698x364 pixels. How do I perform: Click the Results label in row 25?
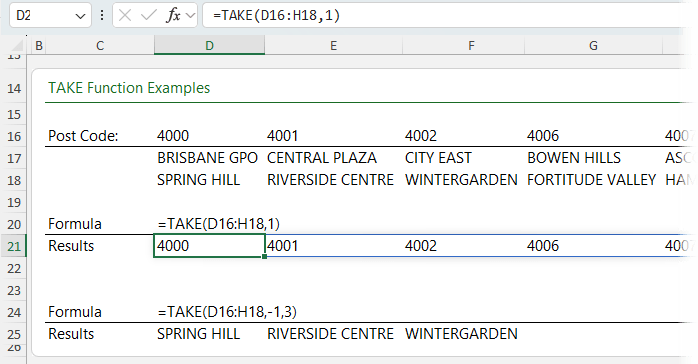tap(71, 334)
